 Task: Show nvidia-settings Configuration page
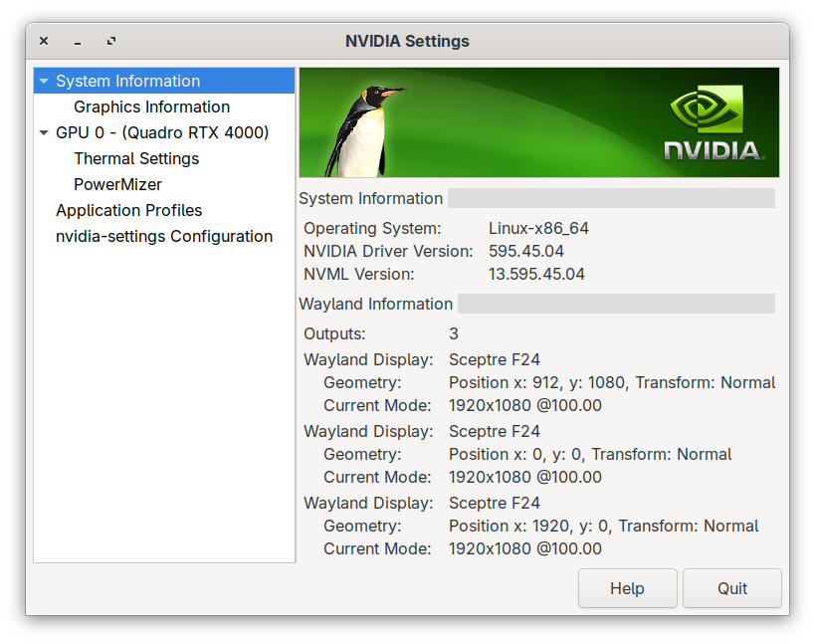click(164, 237)
